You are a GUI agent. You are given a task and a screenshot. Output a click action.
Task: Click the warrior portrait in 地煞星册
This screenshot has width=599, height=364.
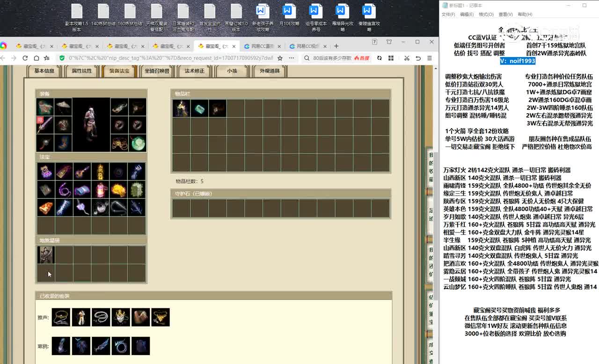tap(46, 255)
